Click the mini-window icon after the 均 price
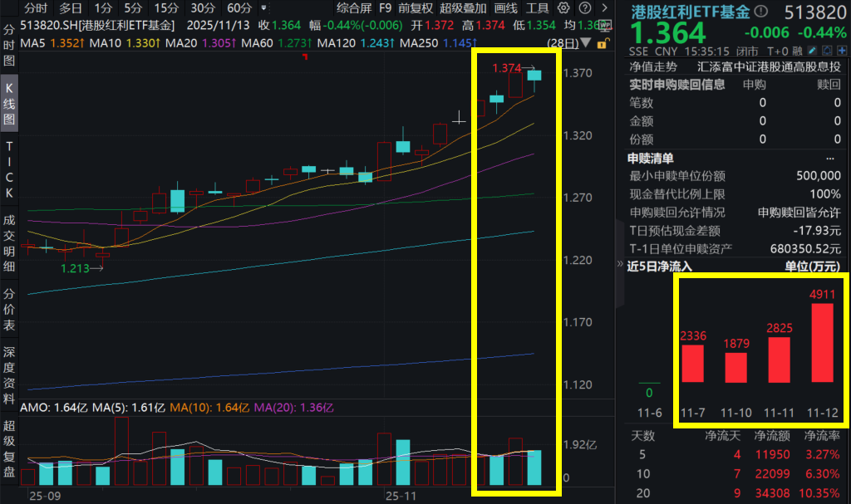The image size is (851, 504). coord(603,25)
